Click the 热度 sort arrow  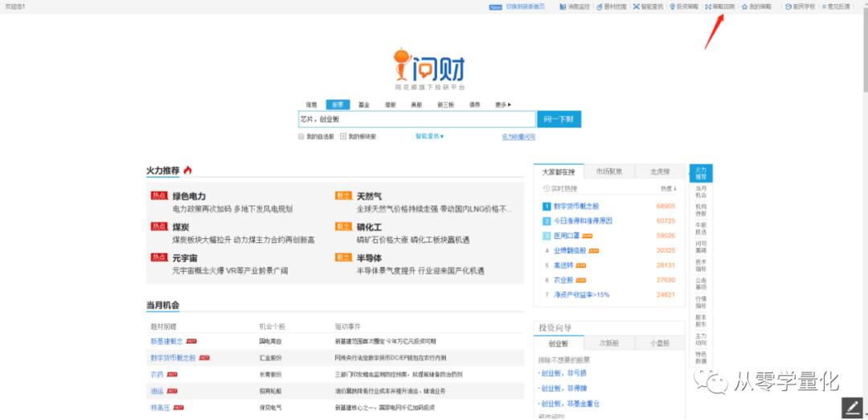675,188
